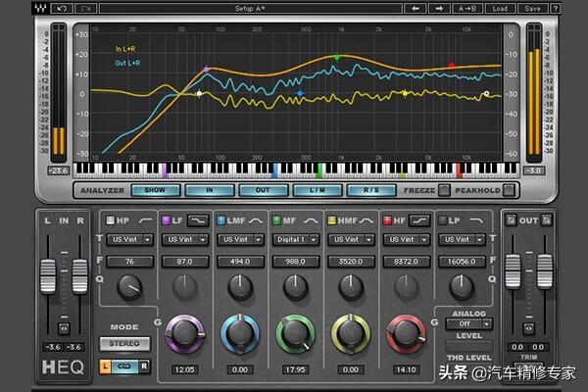Viewport: 588px width, 392px height.
Task: Click the redo arrow button
Action: tap(86, 8)
